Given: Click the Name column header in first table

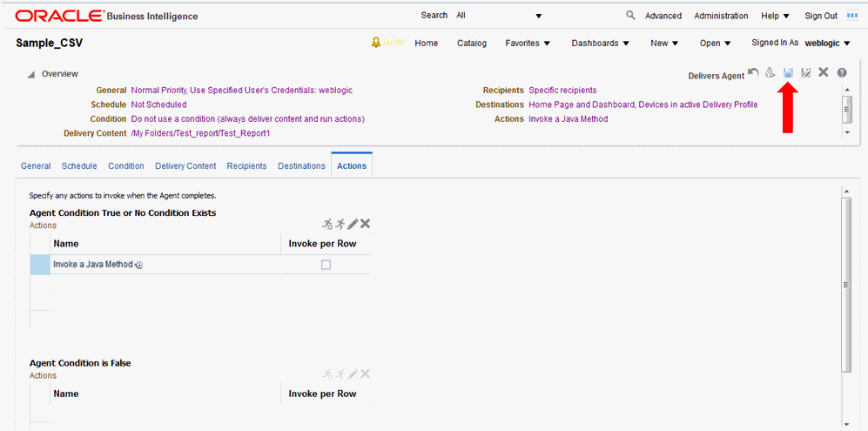Looking at the screenshot, I should tap(165, 244).
